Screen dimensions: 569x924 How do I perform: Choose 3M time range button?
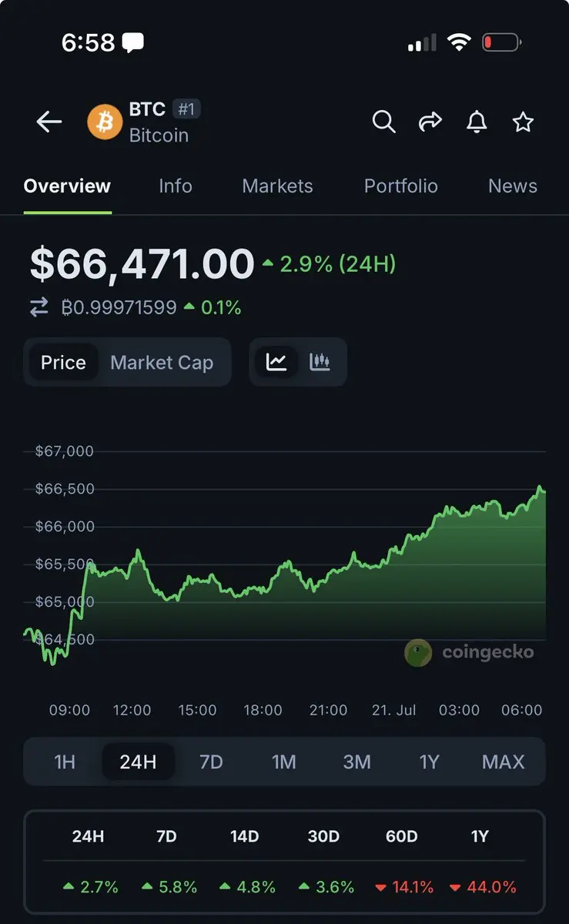357,762
